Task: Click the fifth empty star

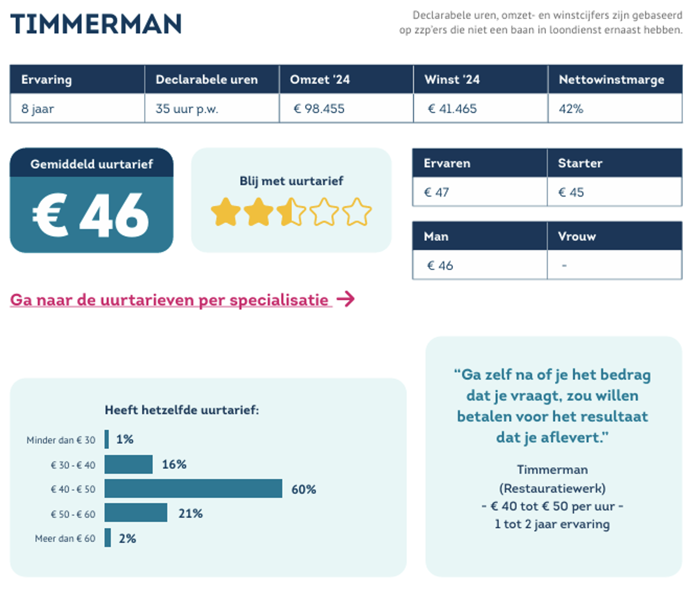Action: tap(357, 212)
